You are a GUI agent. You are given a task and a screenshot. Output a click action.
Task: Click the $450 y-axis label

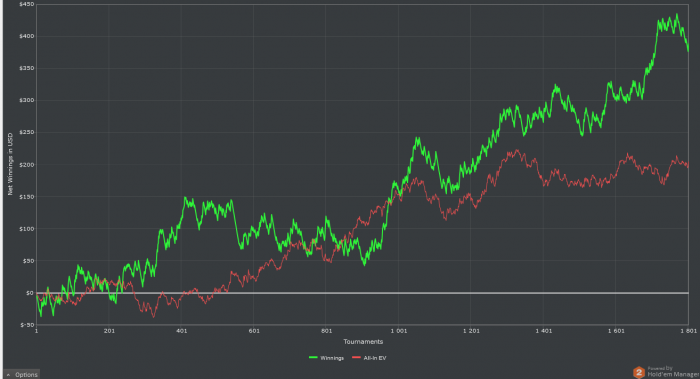[26, 4]
